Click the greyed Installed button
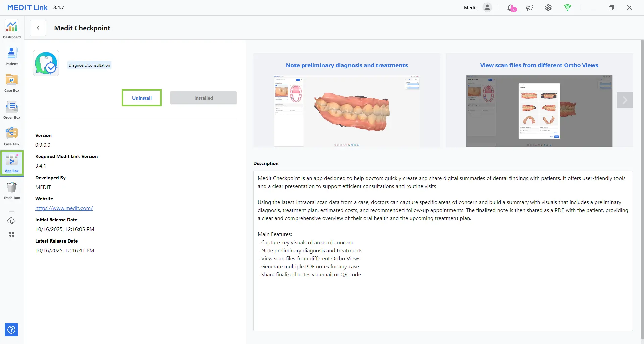This screenshot has width=644, height=344. pos(203,98)
